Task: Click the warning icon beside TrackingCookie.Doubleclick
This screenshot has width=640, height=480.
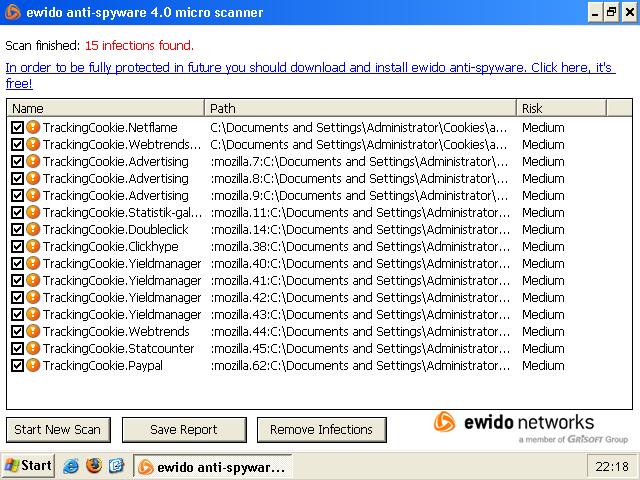Action: [33, 229]
